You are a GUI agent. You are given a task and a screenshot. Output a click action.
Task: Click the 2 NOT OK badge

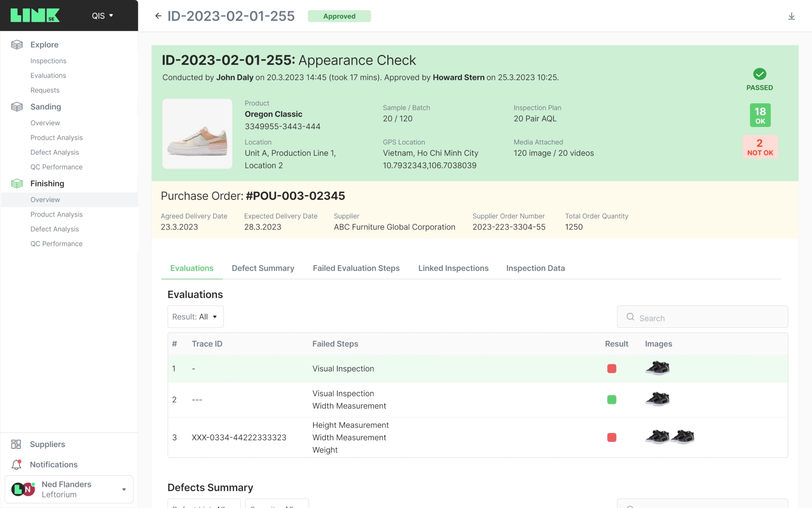pyautogui.click(x=760, y=147)
